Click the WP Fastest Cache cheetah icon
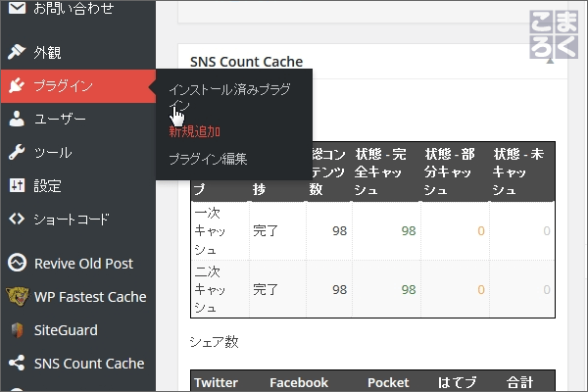This screenshot has width=588, height=392. tap(18, 296)
